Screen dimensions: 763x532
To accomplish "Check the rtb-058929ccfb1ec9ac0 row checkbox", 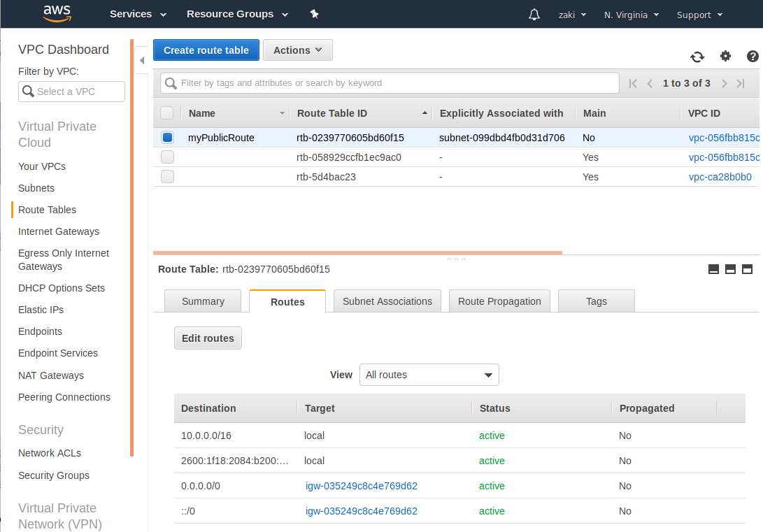I will [167, 157].
